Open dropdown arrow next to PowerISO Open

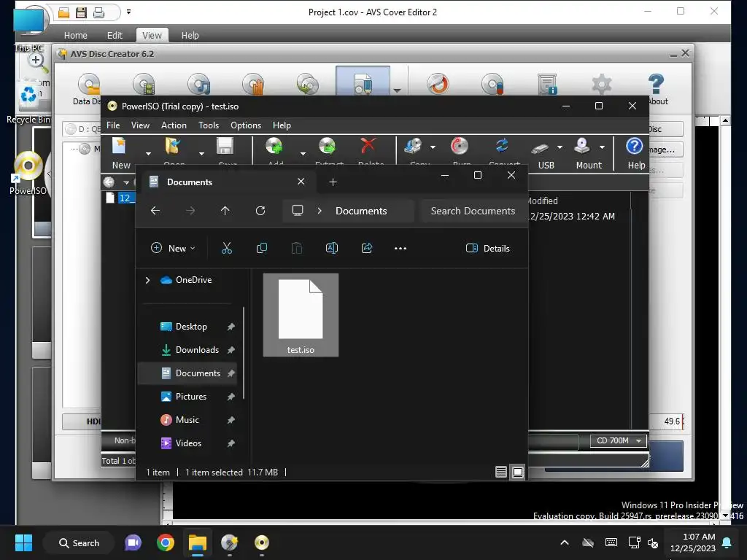pos(201,154)
